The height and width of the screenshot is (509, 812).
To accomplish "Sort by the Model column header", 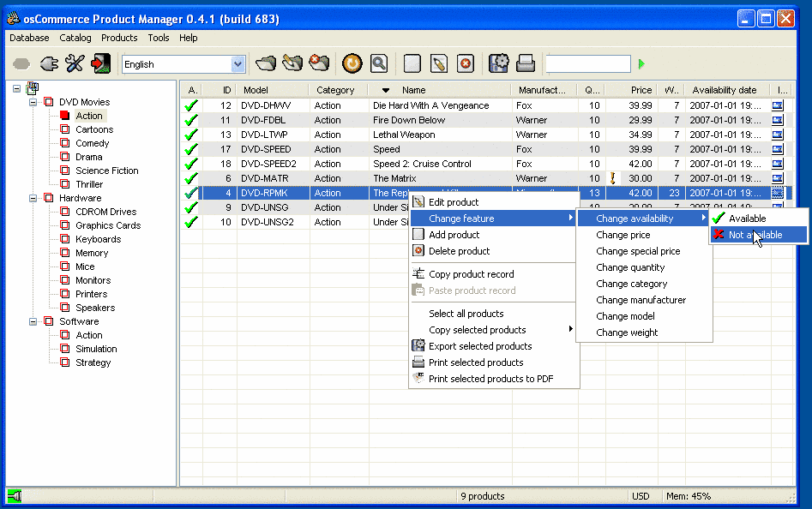I will click(273, 90).
